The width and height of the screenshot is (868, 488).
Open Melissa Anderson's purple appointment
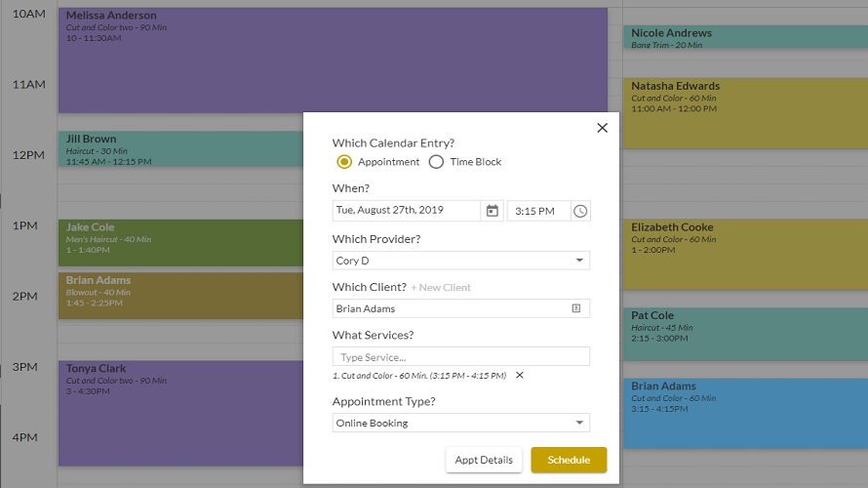[333, 61]
